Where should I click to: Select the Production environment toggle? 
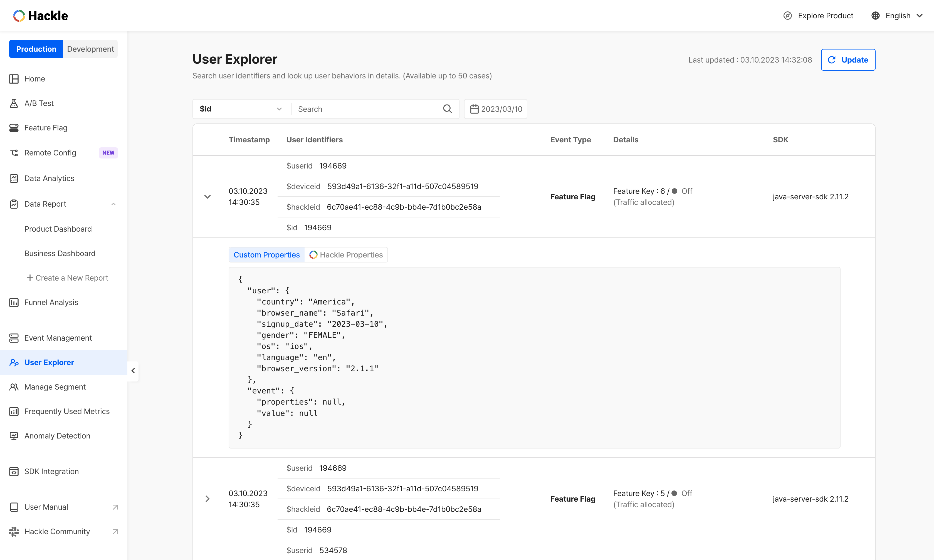[36, 49]
